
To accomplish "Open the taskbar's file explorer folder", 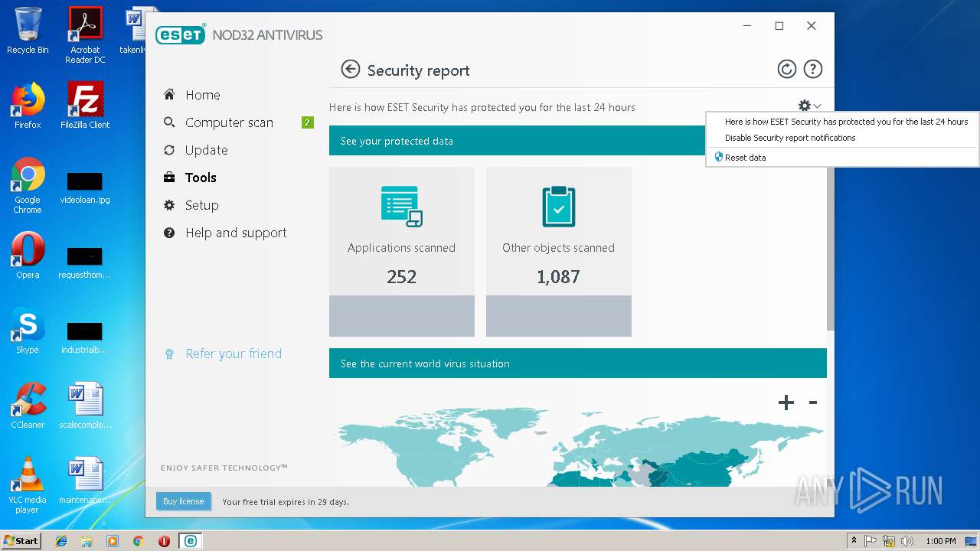I will (x=87, y=541).
